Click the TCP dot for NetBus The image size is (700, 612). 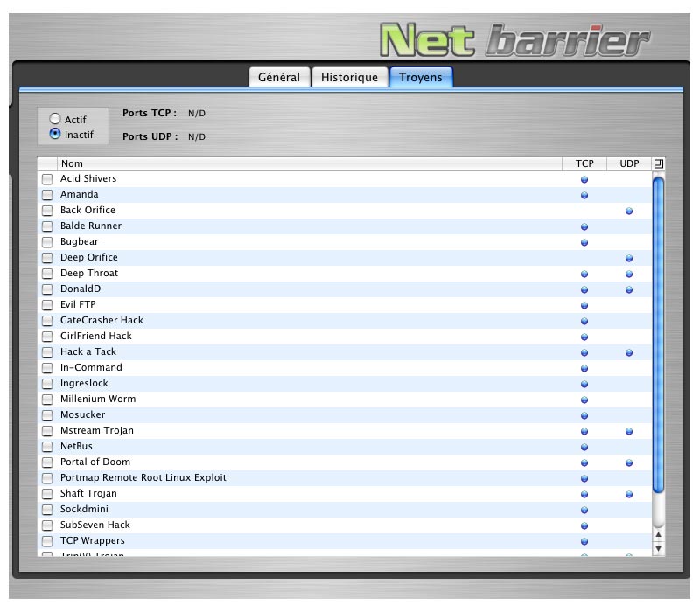pyautogui.click(x=584, y=447)
